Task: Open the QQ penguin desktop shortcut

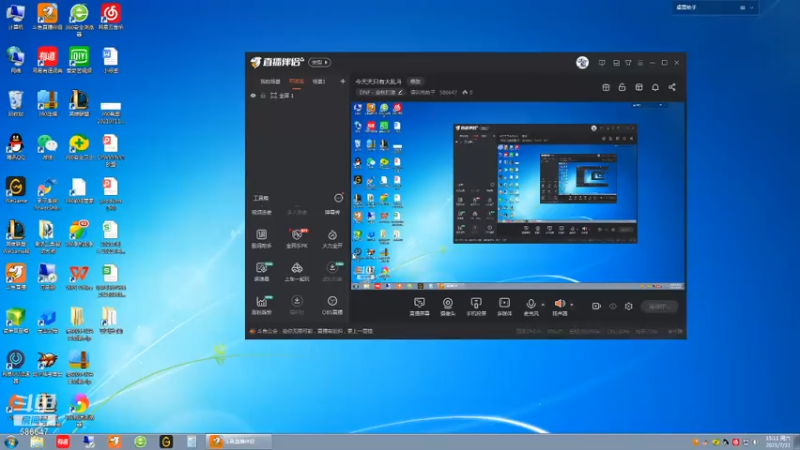Action: (x=16, y=147)
